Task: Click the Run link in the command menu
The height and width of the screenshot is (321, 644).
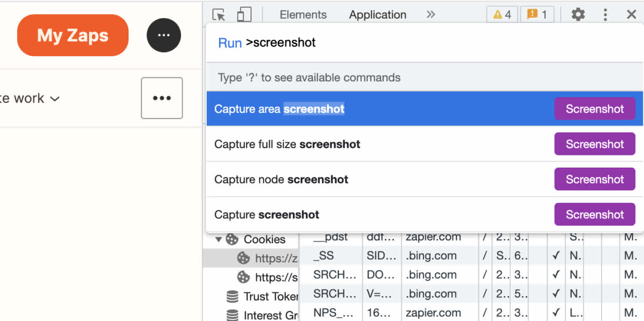Action: pos(230,42)
